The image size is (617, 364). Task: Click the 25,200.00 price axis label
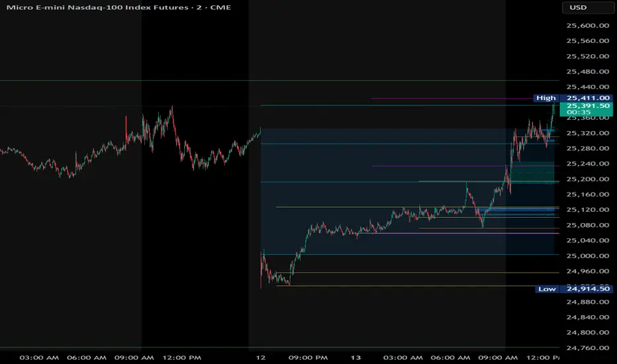coord(587,179)
